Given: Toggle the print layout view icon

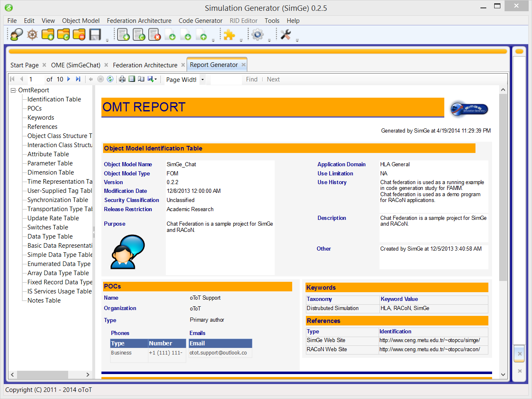Looking at the screenshot, I should 132,79.
